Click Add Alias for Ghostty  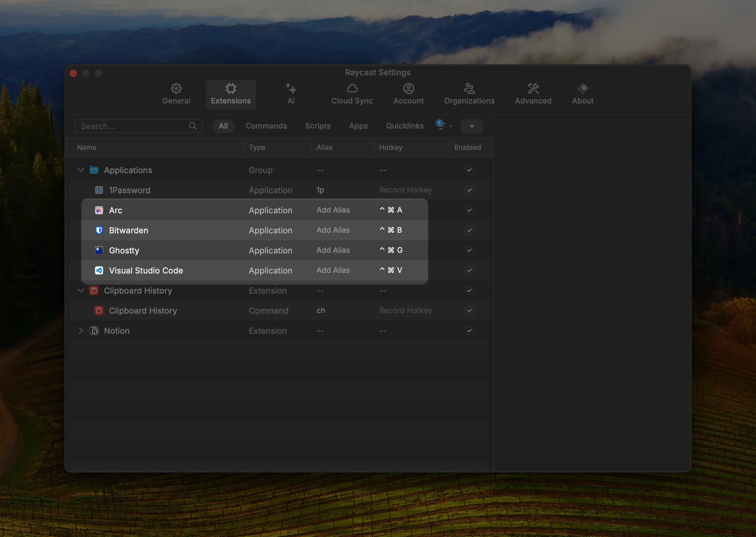(333, 250)
